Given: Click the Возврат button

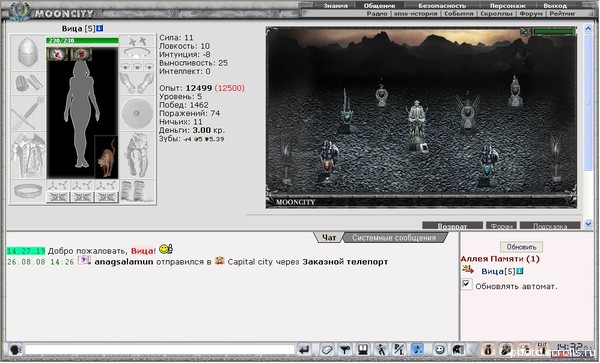Looking at the screenshot, I should 452,226.
